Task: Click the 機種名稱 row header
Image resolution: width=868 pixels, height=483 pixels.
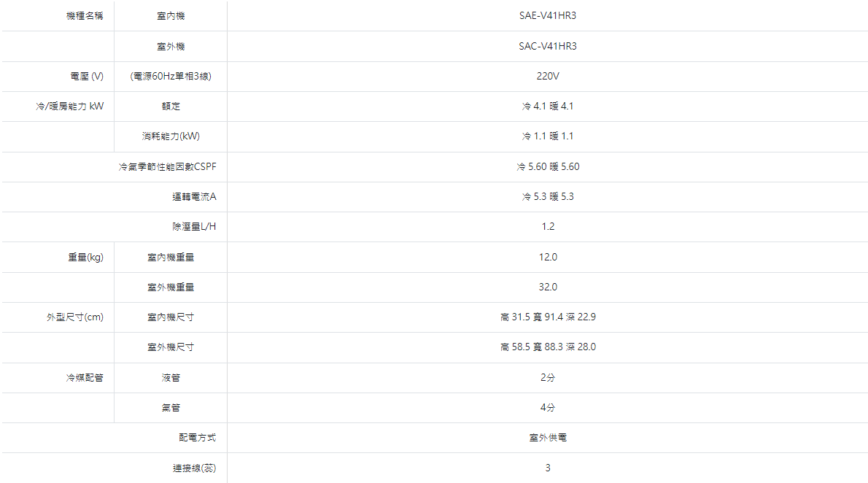Action: point(85,16)
